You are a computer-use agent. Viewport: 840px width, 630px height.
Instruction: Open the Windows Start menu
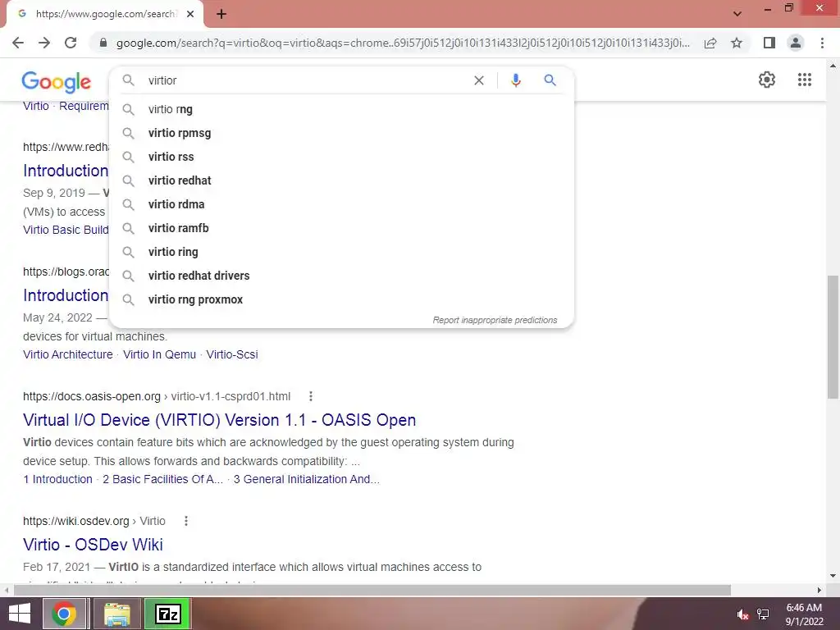pyautogui.click(x=20, y=614)
